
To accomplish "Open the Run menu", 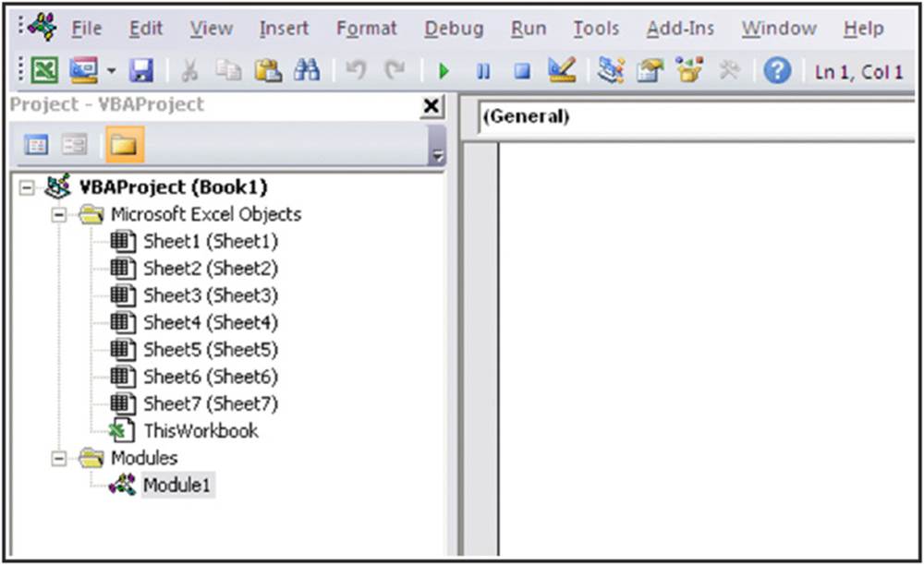I will tap(529, 29).
